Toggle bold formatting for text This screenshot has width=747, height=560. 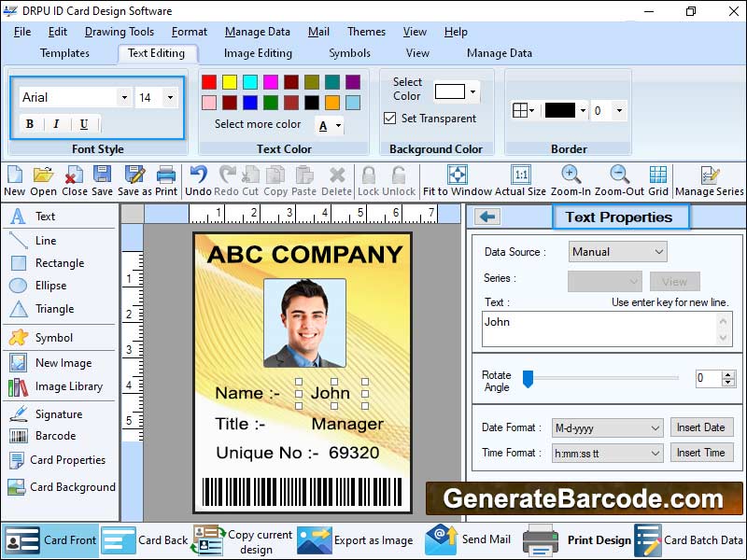tap(30, 123)
